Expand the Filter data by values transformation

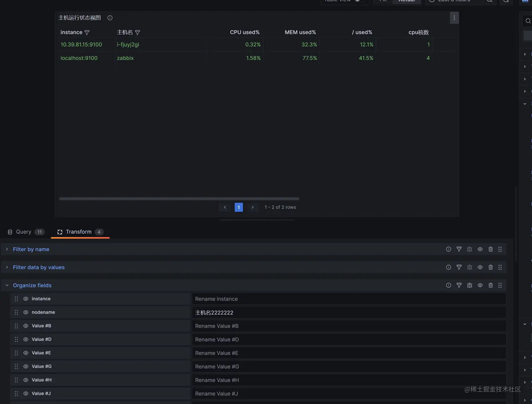tap(7, 267)
